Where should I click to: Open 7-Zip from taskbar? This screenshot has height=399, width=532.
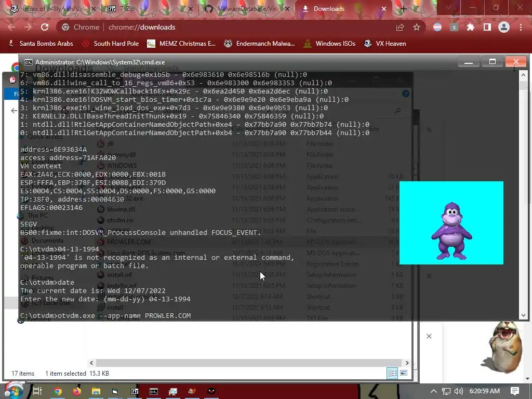coord(135,391)
